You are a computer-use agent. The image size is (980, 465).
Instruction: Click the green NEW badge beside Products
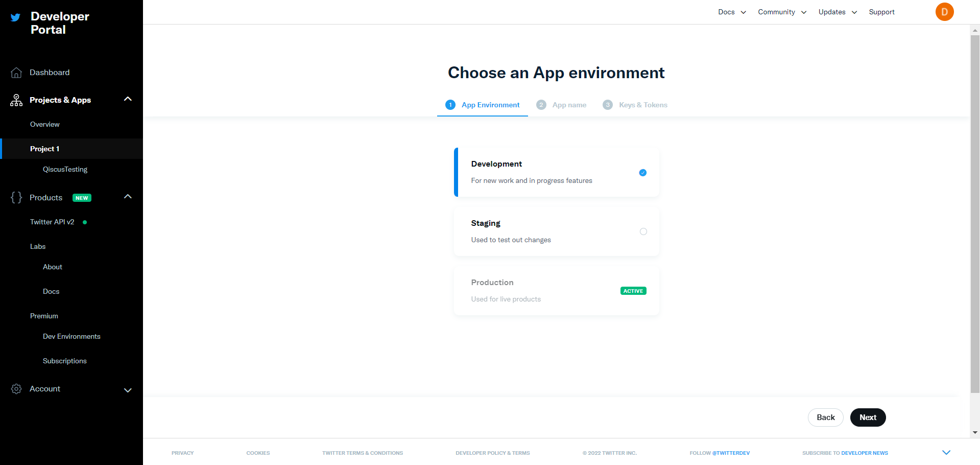tap(82, 198)
